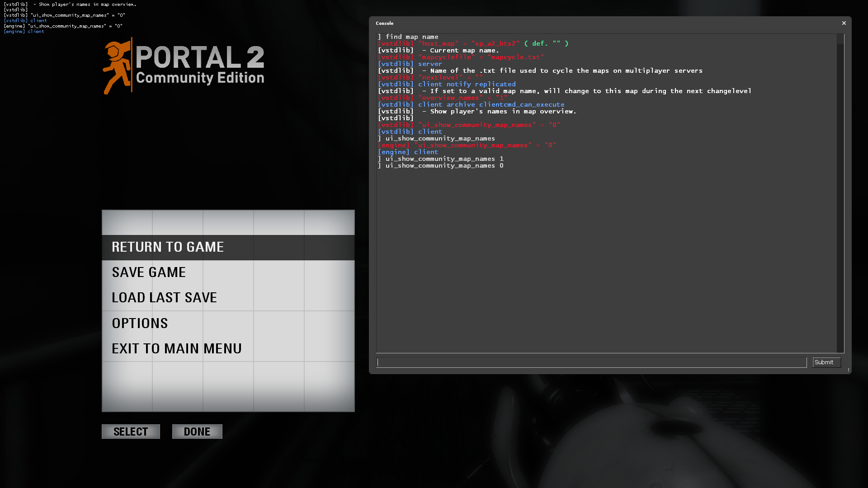868x488 pixels.
Task: Click the Portal 2 Community Edition logo
Action: (x=184, y=66)
